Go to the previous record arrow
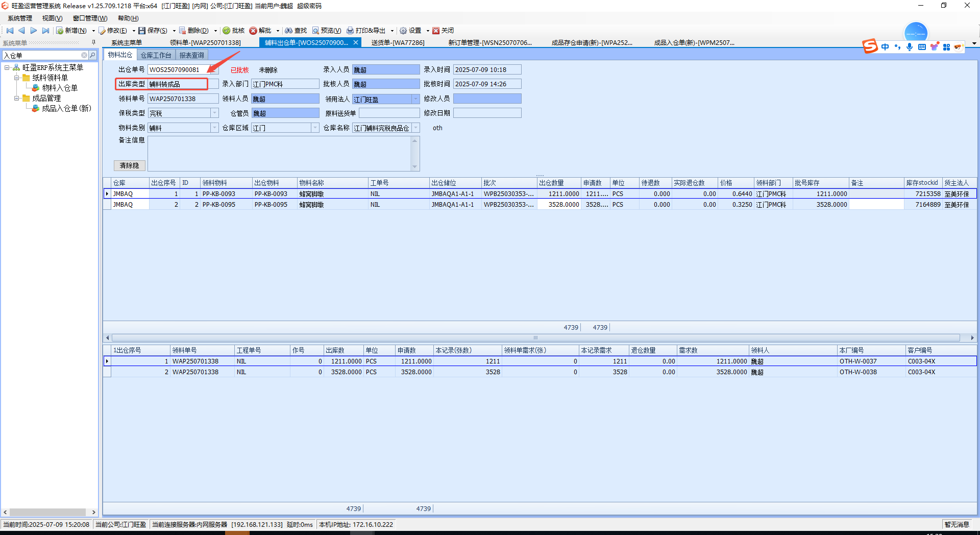 pos(21,31)
